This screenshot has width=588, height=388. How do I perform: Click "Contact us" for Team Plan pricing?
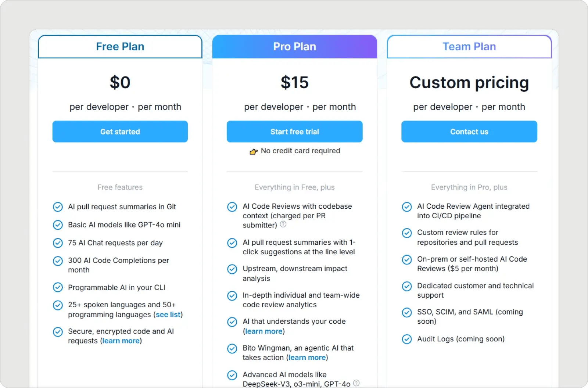[469, 132]
